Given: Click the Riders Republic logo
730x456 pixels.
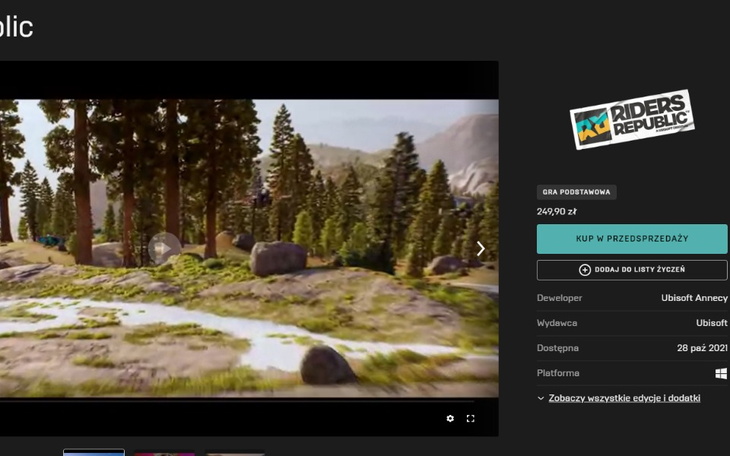Looking at the screenshot, I should pyautogui.click(x=632, y=120).
